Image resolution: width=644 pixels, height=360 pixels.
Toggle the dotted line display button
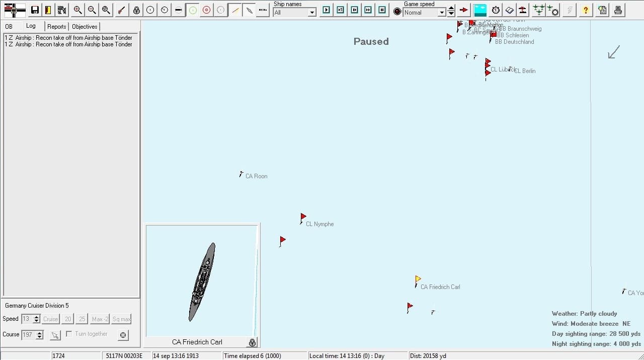pos(263,10)
